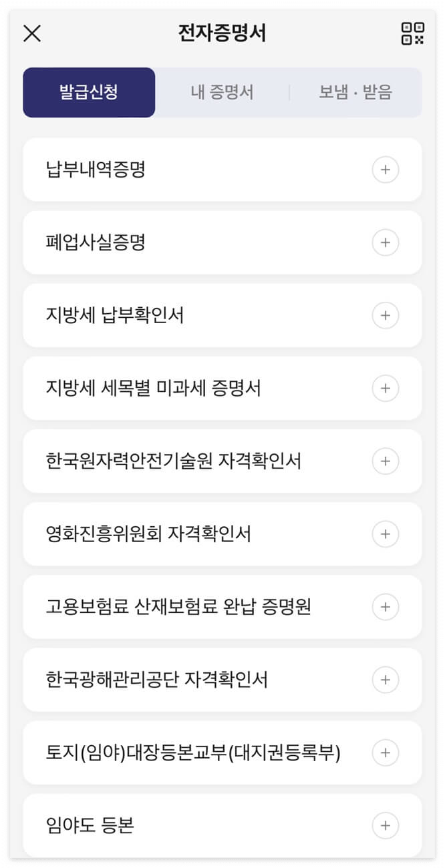445x868 pixels.
Task: Expand 임야도 등본 with plus icon
Action: pos(386,825)
